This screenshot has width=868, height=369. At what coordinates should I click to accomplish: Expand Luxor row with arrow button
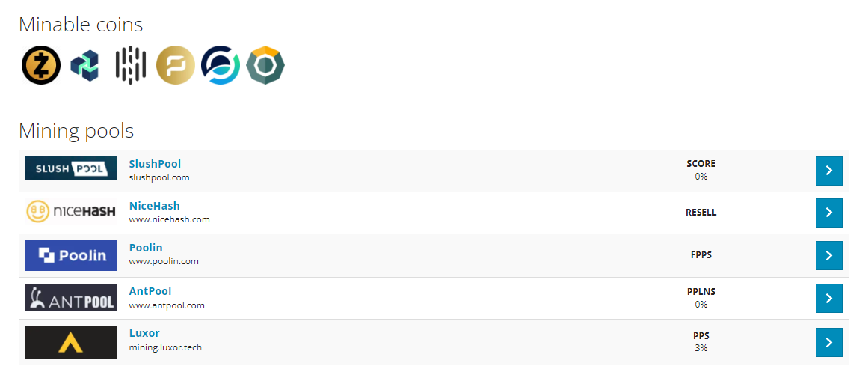tap(828, 342)
